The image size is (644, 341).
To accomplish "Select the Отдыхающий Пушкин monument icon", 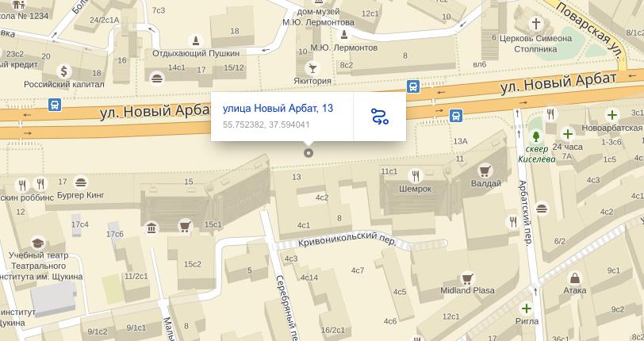I will [x=197, y=40].
